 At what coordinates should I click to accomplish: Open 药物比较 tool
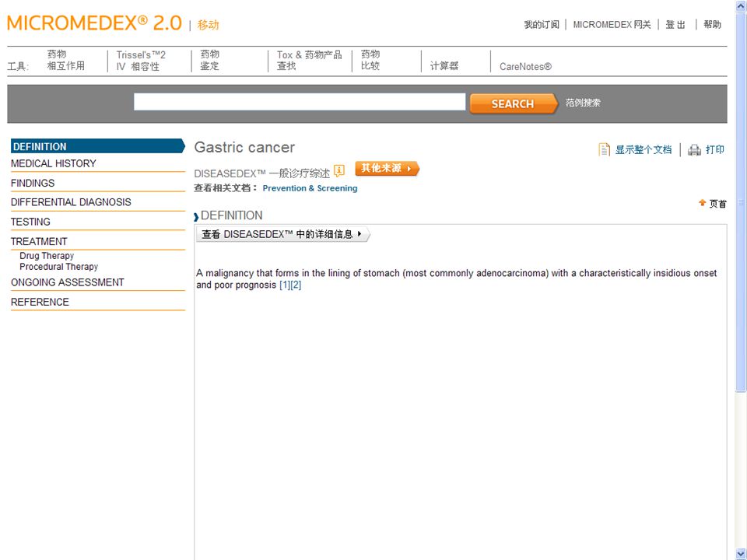(x=370, y=60)
